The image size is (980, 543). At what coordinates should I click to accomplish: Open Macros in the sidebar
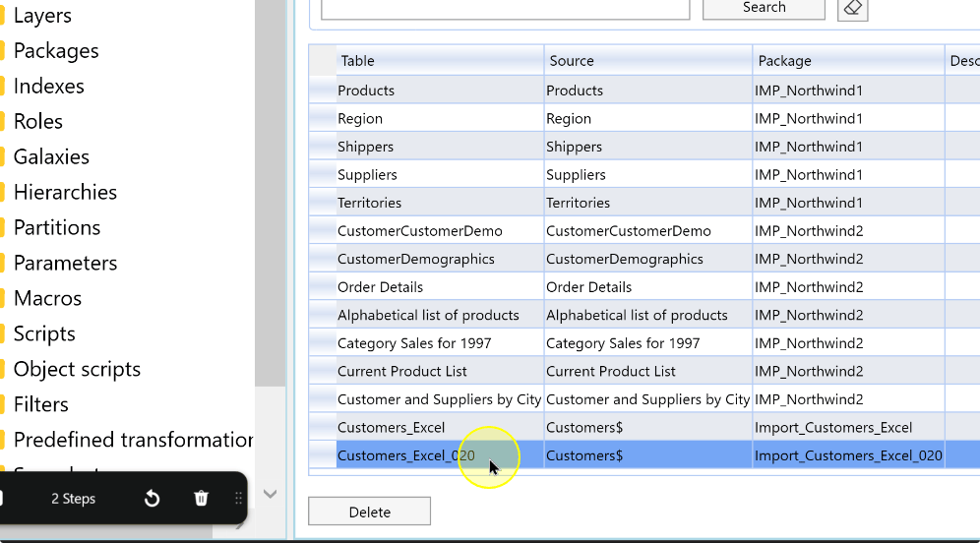[x=47, y=299]
